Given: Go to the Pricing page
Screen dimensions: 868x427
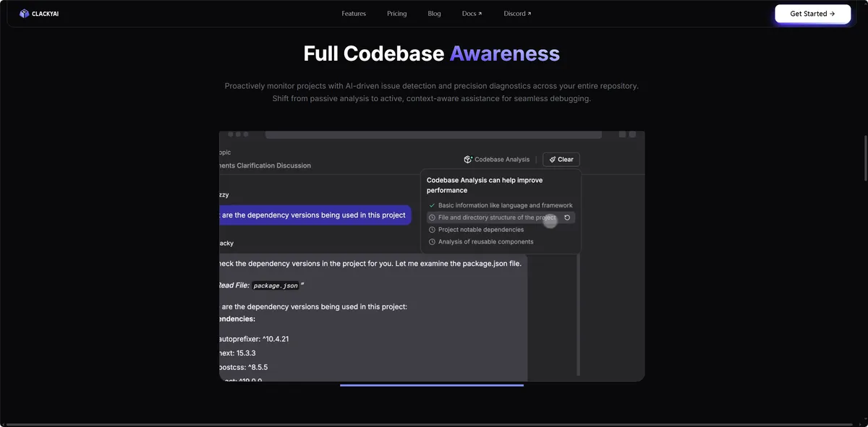Looking at the screenshot, I should [396, 14].
